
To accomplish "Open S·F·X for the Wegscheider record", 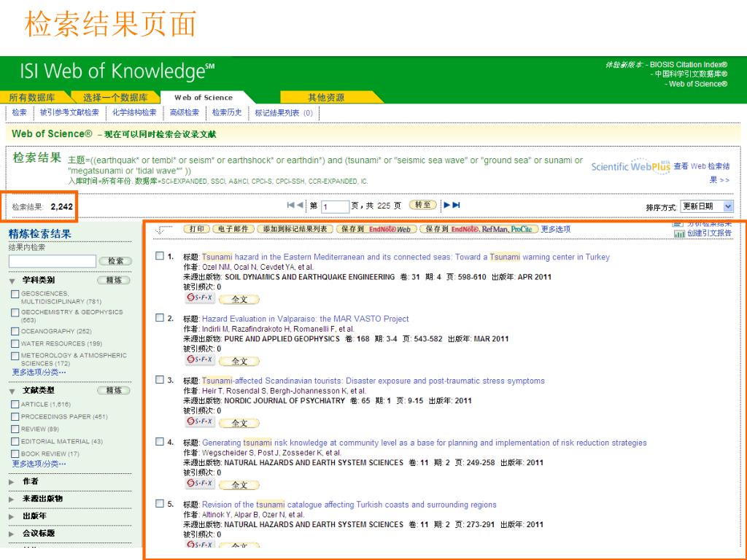I will tap(200, 484).
